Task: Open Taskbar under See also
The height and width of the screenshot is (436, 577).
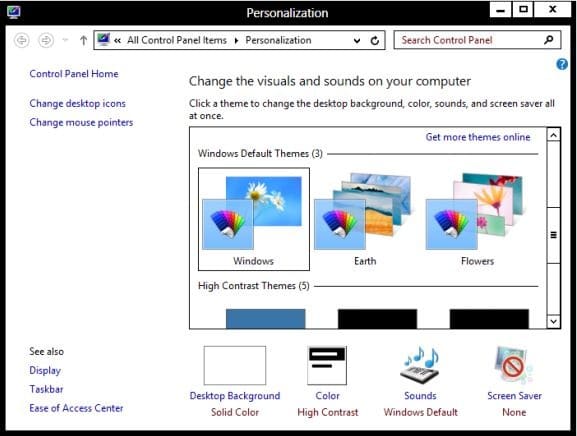Action: tap(46, 389)
